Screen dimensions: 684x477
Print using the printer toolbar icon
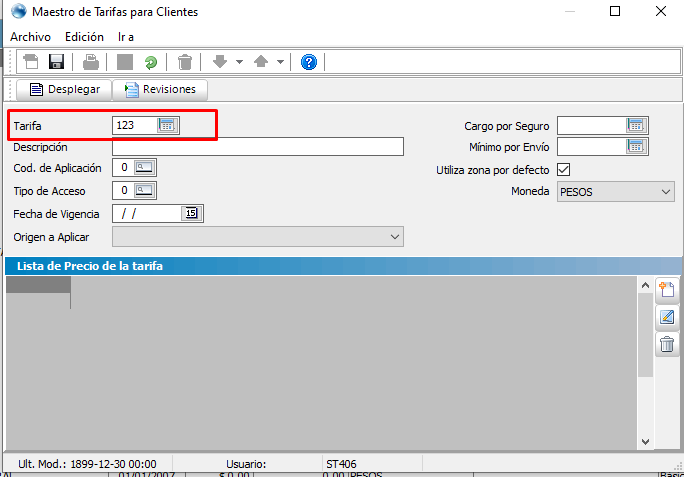[x=91, y=62]
